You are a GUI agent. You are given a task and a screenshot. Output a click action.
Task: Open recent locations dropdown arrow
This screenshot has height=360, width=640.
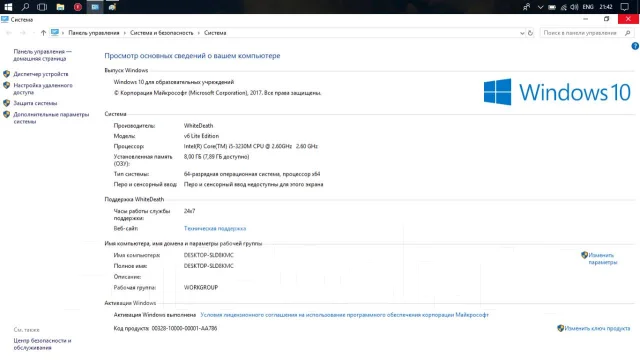tap(33, 33)
